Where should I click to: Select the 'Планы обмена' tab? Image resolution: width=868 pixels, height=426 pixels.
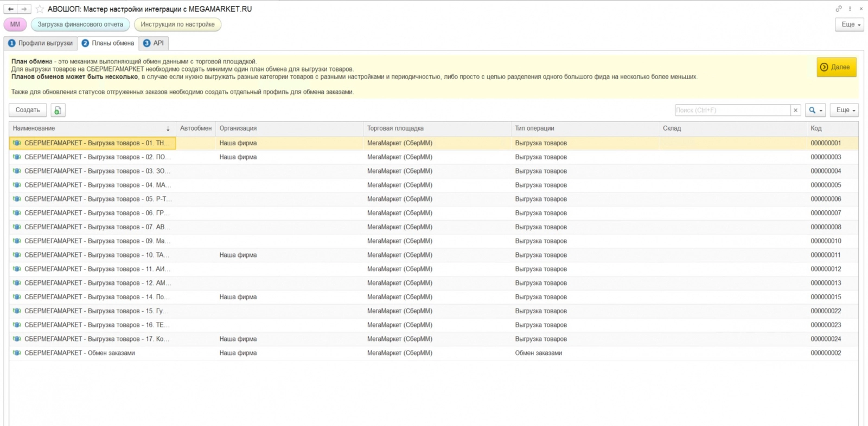coord(108,43)
